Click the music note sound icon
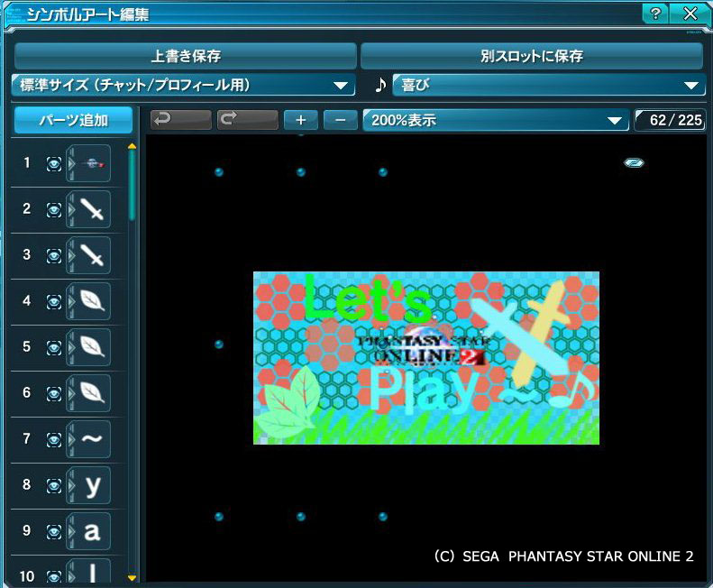 (x=380, y=85)
